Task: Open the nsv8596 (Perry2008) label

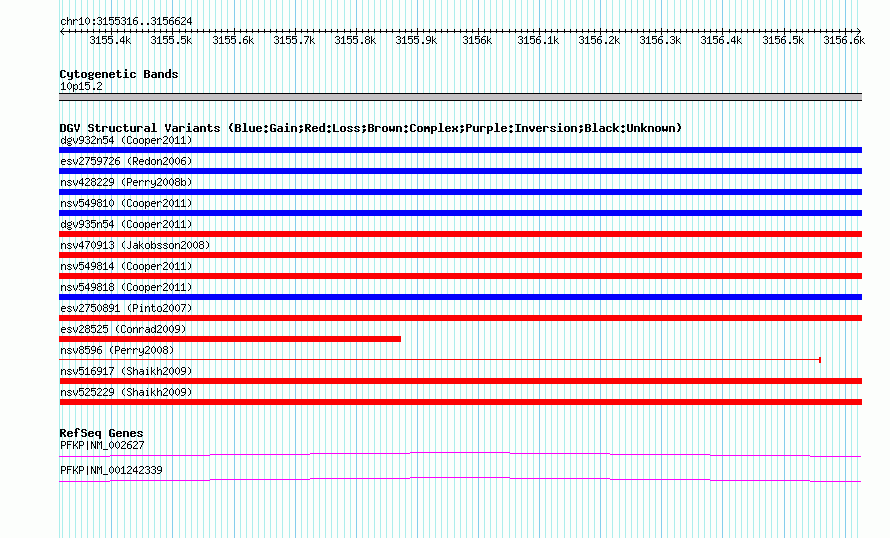Action: click(x=117, y=350)
